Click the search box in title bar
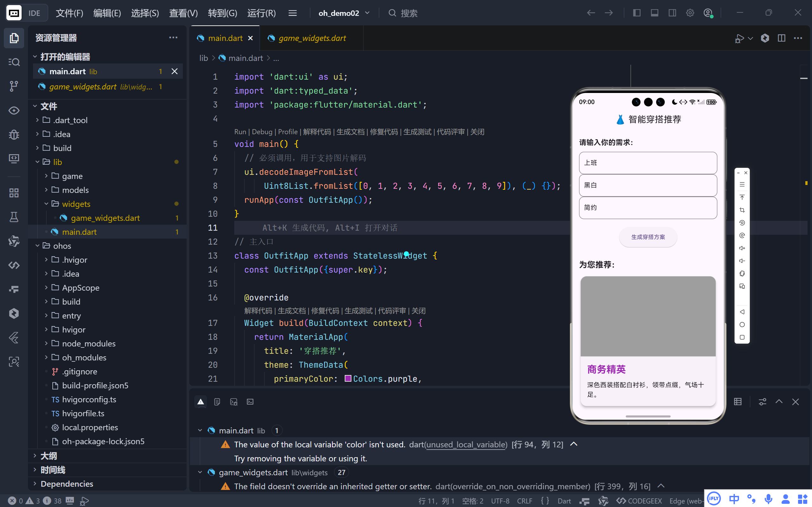The image size is (812, 507). [x=403, y=13]
